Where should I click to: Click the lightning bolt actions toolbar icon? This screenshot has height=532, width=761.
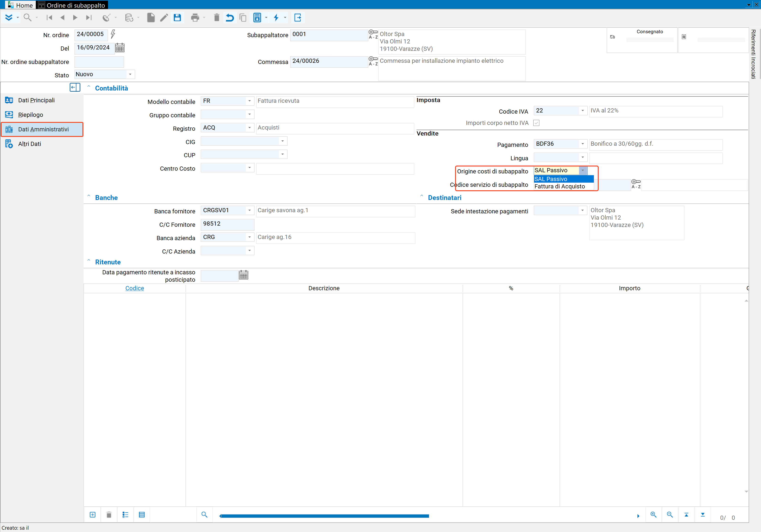click(x=276, y=18)
